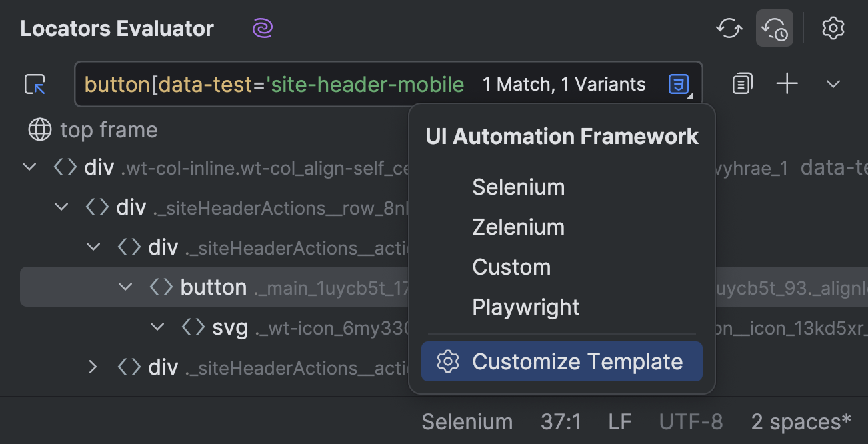This screenshot has width=868, height=444.
Task: Open the framework badge dropdown in the search field
Action: 679,83
